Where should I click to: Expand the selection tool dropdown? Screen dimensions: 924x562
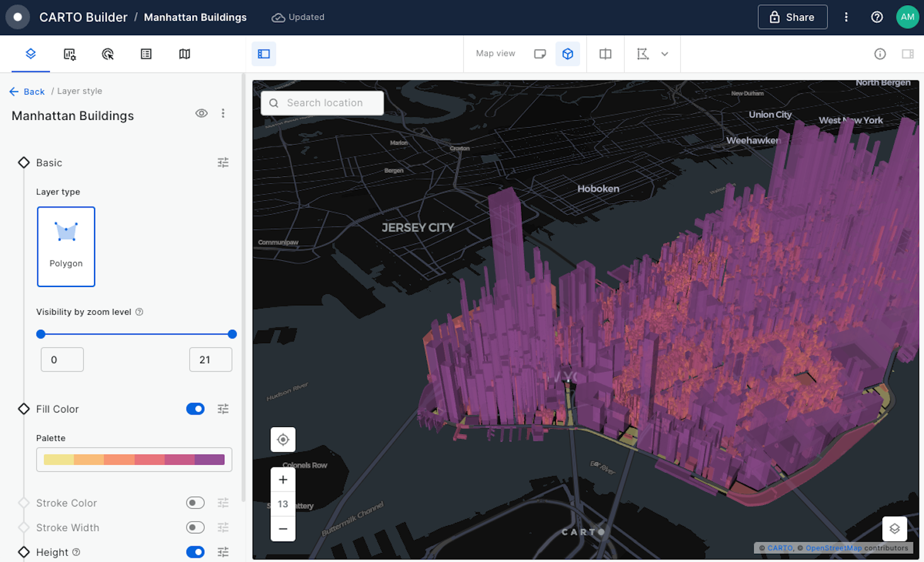666,54
